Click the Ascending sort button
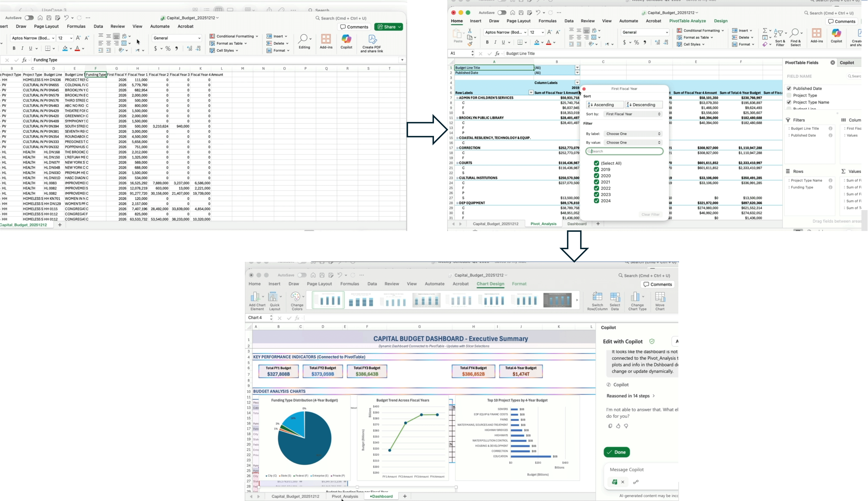Viewport: 868px width, 501px height. (605, 105)
